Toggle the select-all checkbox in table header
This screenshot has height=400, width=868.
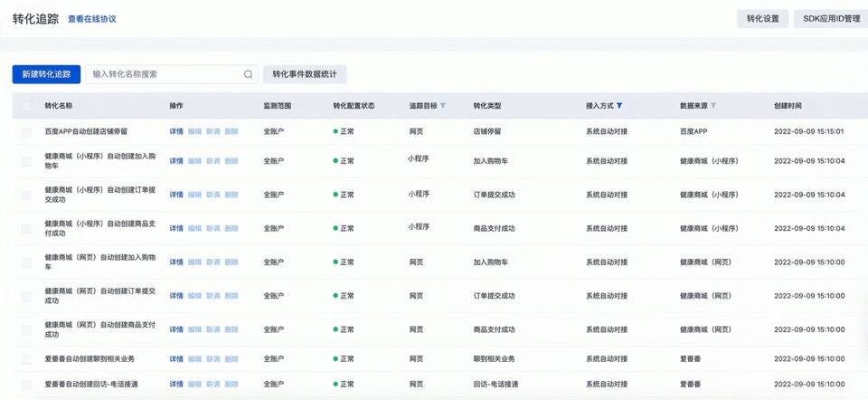click(26, 106)
